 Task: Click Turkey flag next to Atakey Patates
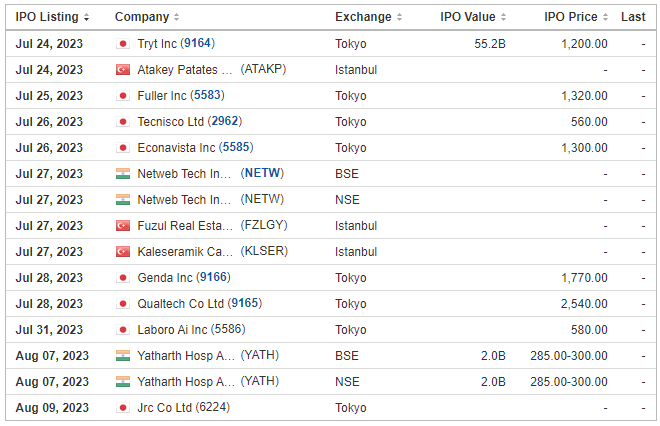pos(123,70)
